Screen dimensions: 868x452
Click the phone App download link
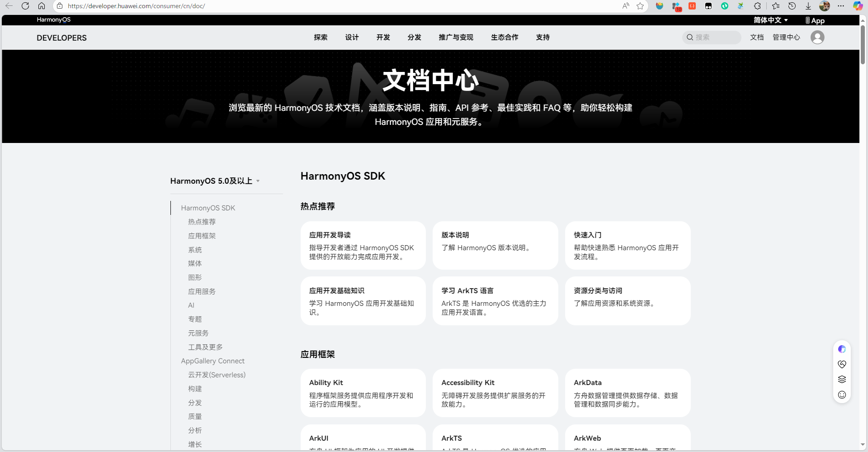point(815,20)
